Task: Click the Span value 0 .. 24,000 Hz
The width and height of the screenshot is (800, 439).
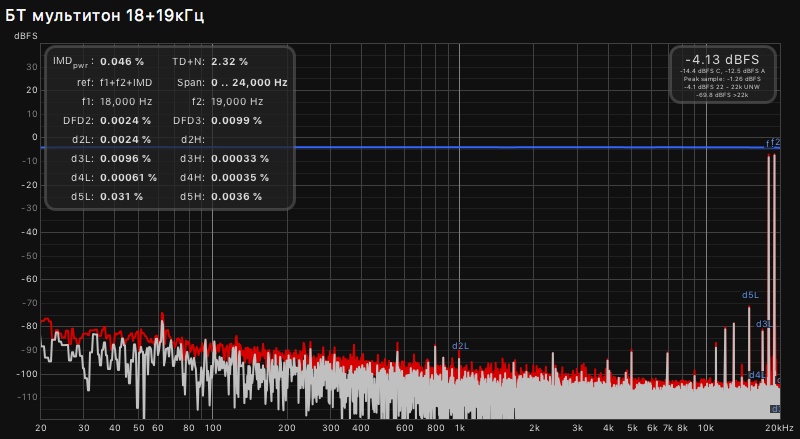Action: (249, 83)
